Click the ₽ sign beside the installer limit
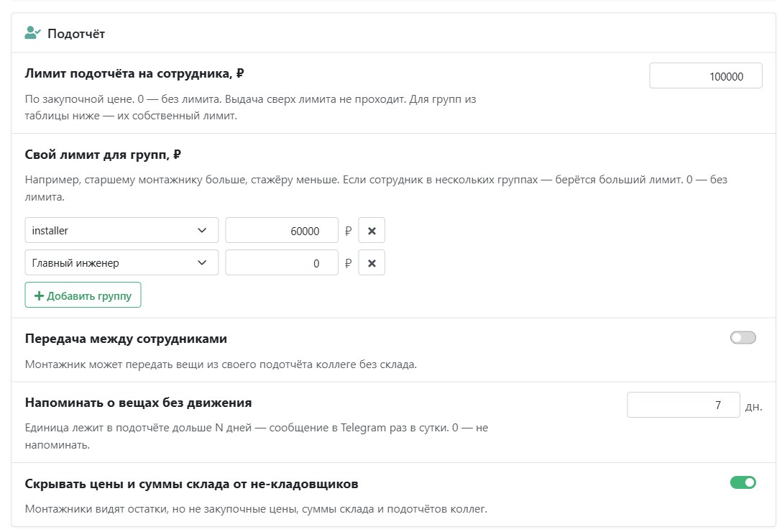The height and width of the screenshot is (532, 782). 348,231
